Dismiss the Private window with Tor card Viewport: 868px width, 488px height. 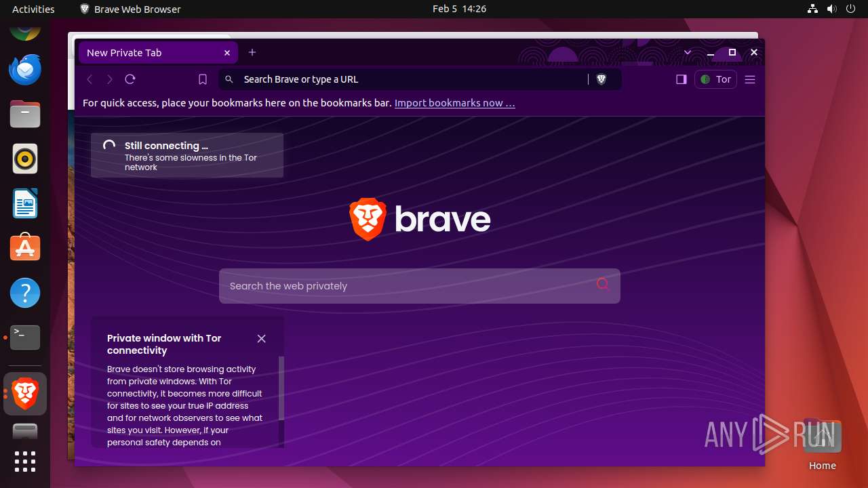click(261, 338)
